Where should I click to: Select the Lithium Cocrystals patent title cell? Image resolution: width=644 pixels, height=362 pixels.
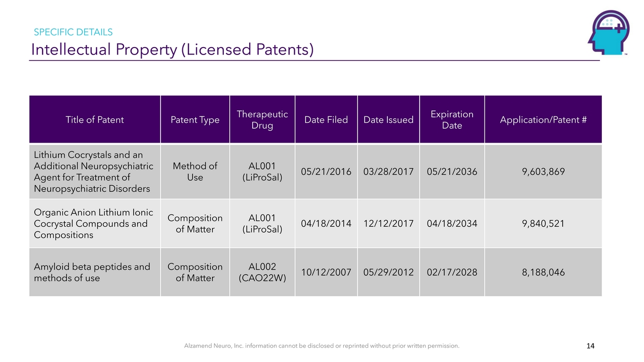94,172
